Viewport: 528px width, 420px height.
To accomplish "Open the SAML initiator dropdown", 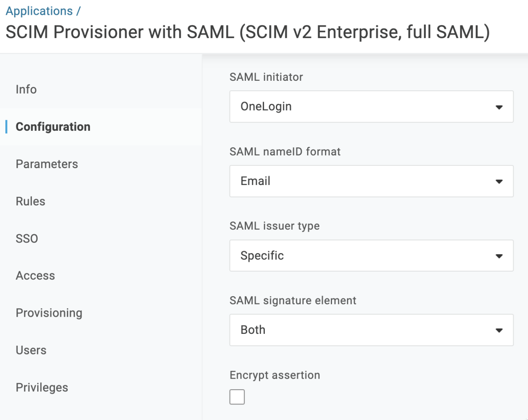I will tap(371, 107).
